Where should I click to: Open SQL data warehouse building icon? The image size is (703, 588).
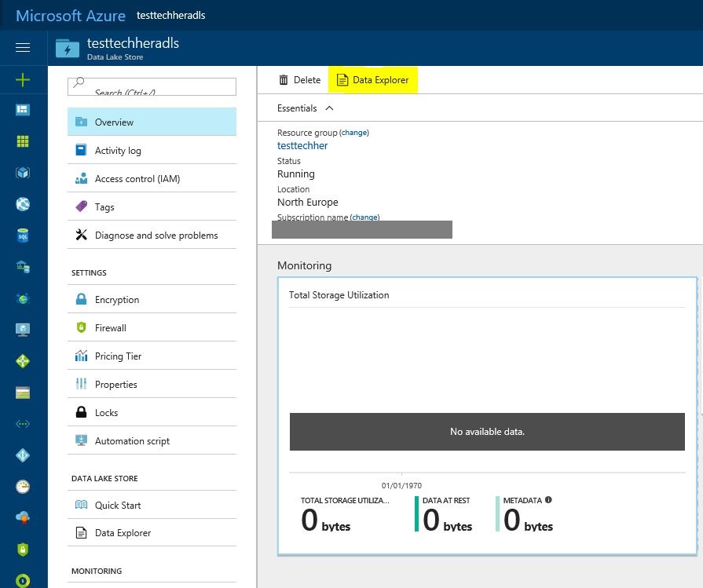click(x=23, y=267)
